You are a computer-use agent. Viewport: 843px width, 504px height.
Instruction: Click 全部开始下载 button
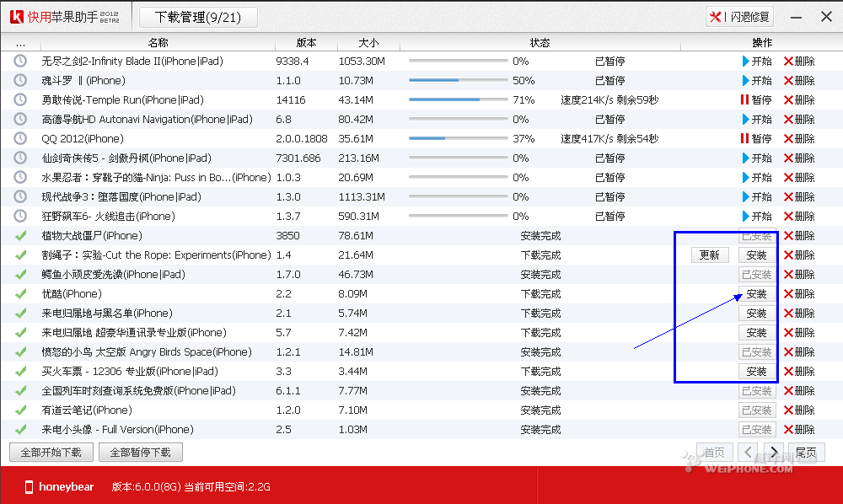click(x=51, y=453)
